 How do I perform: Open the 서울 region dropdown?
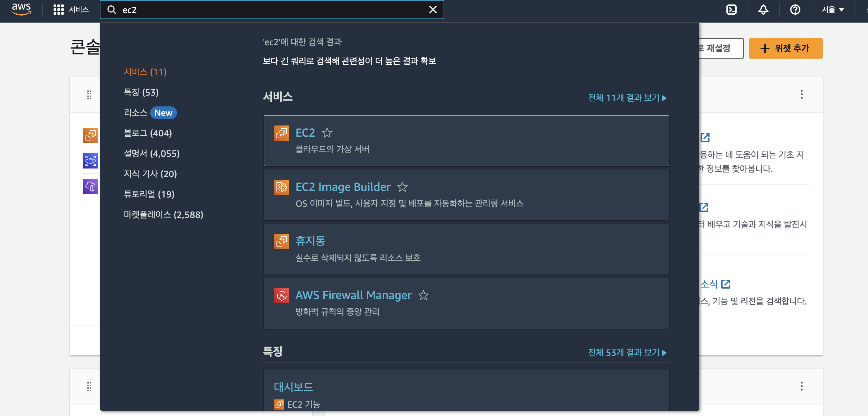tap(833, 10)
